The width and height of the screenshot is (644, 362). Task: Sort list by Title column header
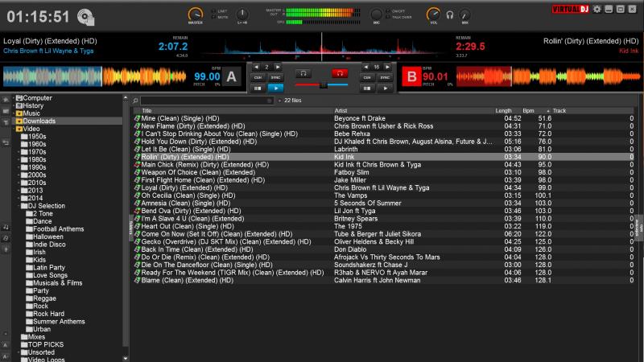[147, 111]
